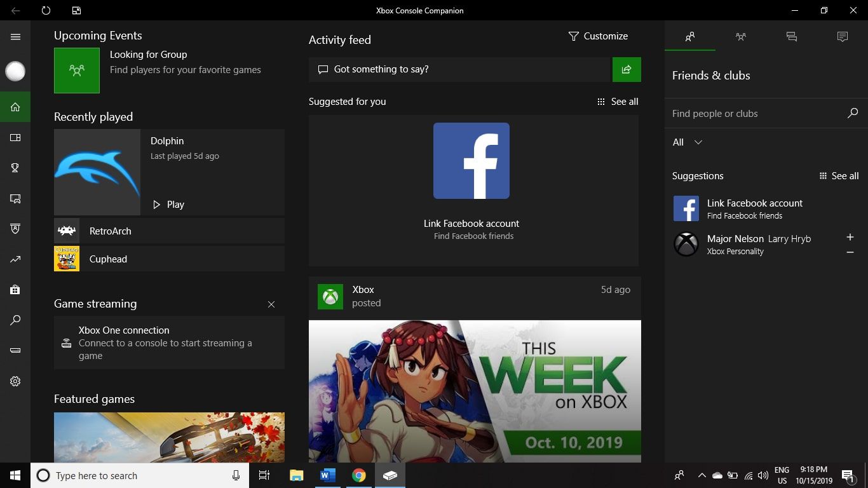Click the volume icon in system tray

point(763,475)
